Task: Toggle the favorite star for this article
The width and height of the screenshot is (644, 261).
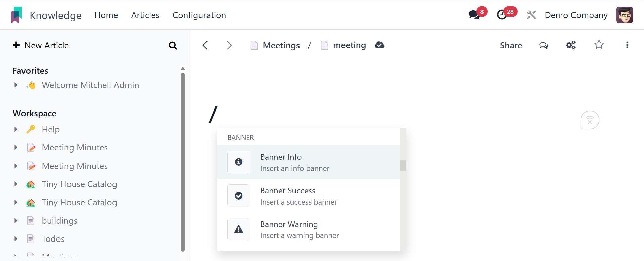Action: pyautogui.click(x=599, y=45)
